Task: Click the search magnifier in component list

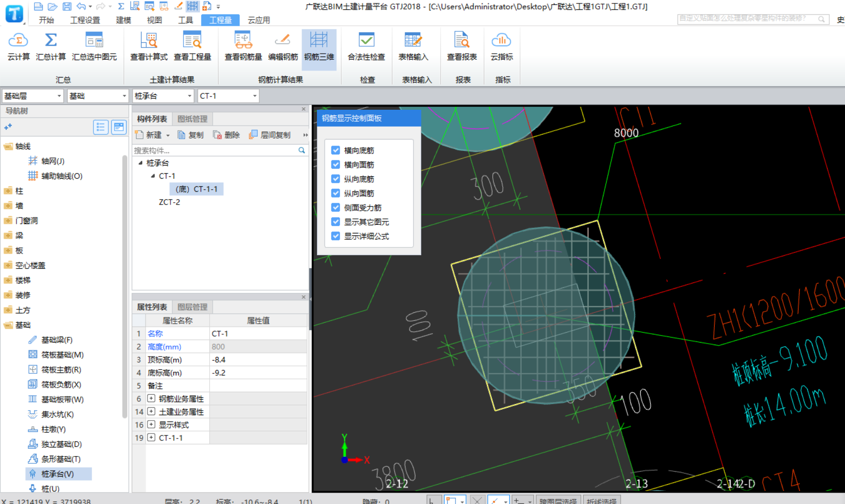Action: pyautogui.click(x=302, y=150)
